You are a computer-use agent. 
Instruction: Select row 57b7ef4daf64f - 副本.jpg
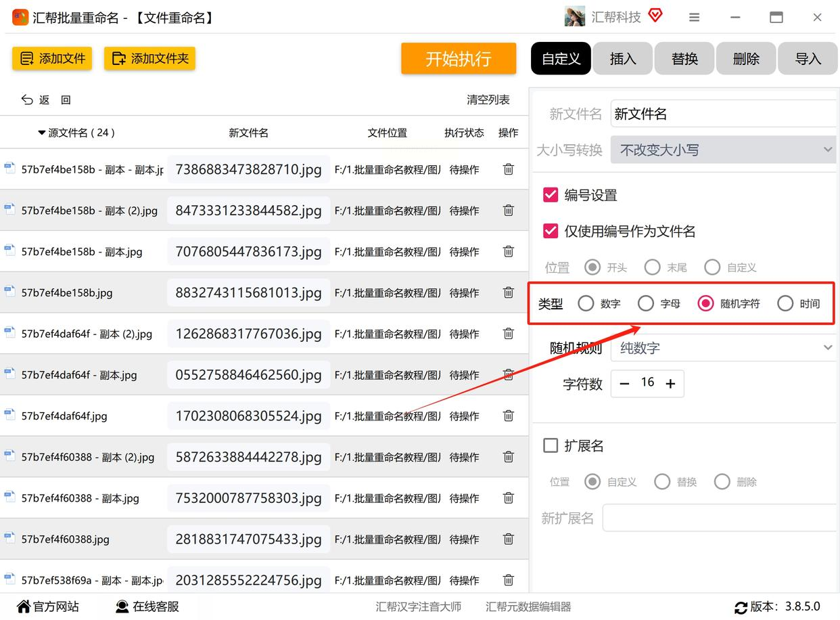(264, 375)
